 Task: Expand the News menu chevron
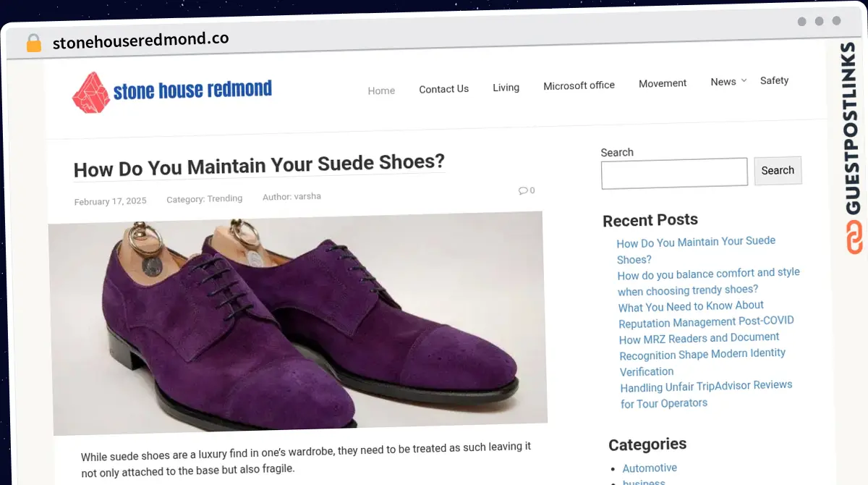tap(744, 80)
